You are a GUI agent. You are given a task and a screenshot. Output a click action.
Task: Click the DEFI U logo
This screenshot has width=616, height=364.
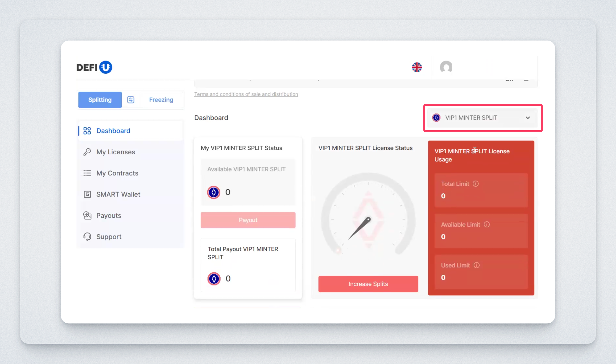94,67
